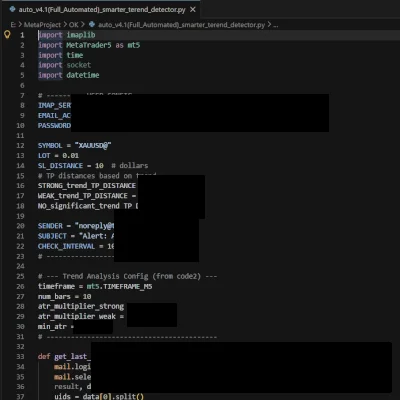Click 'MetaTrader5 as mt5' import text

[103, 45]
